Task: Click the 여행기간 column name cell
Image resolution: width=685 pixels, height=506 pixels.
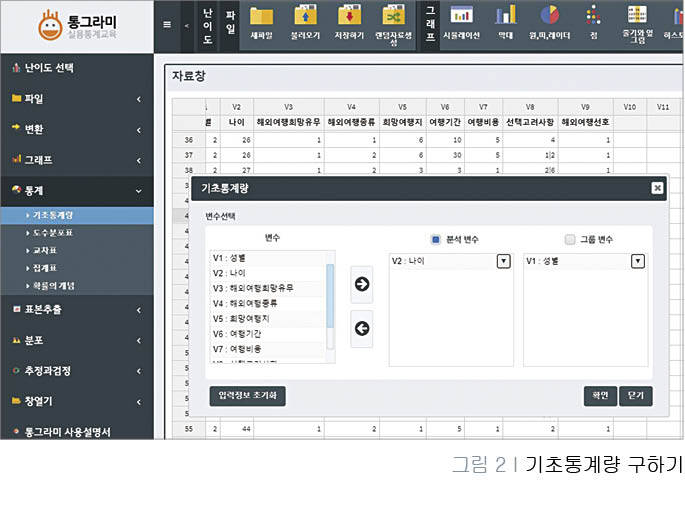Action: [x=445, y=122]
